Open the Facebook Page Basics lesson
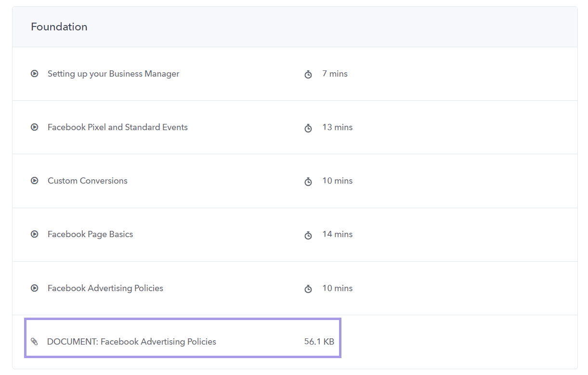The width and height of the screenshot is (588, 375). (x=90, y=234)
